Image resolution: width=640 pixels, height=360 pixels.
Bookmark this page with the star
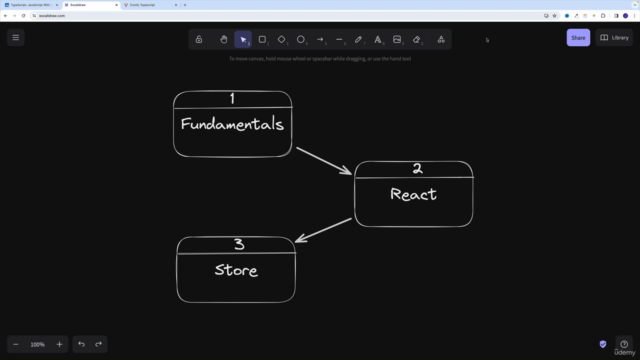554,16
